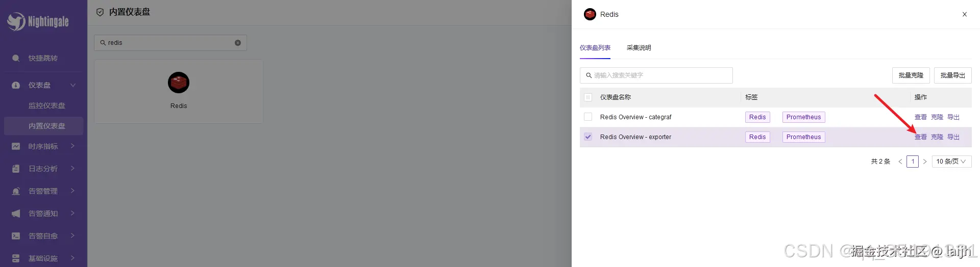The width and height of the screenshot is (980, 267).
Task: Switch to the 仪表盘列表 tab
Action: coord(595,48)
